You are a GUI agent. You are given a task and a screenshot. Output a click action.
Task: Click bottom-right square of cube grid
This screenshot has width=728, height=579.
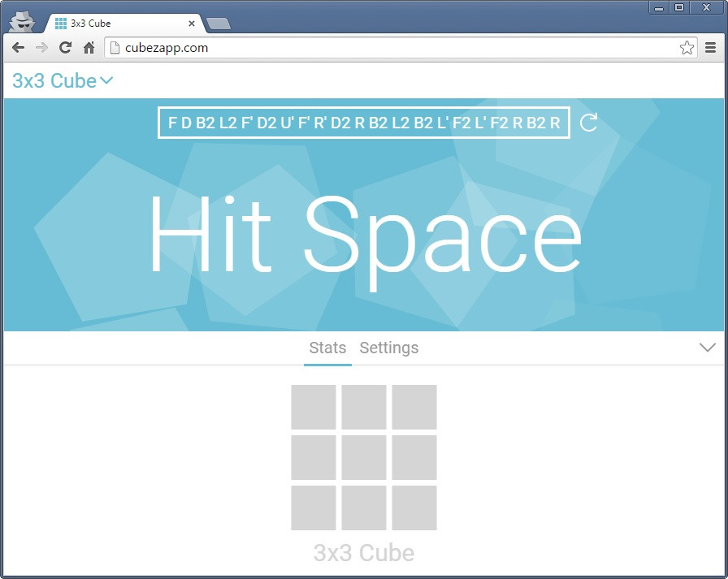tap(414, 508)
